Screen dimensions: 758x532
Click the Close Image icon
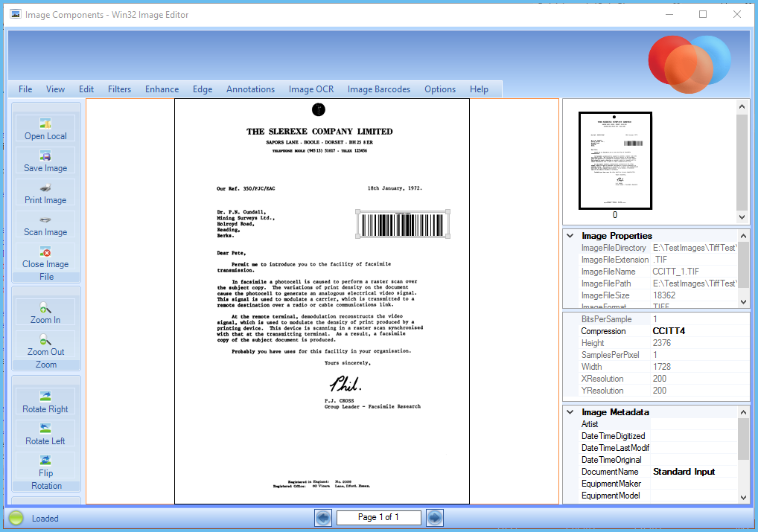click(45, 251)
